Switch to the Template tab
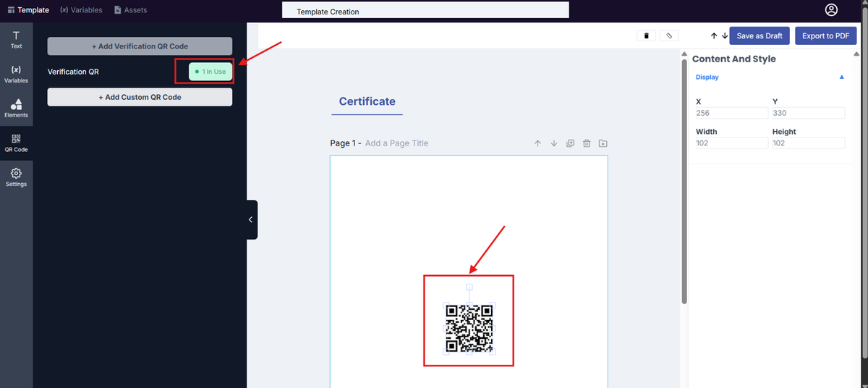This screenshot has width=868, height=388. [x=28, y=10]
